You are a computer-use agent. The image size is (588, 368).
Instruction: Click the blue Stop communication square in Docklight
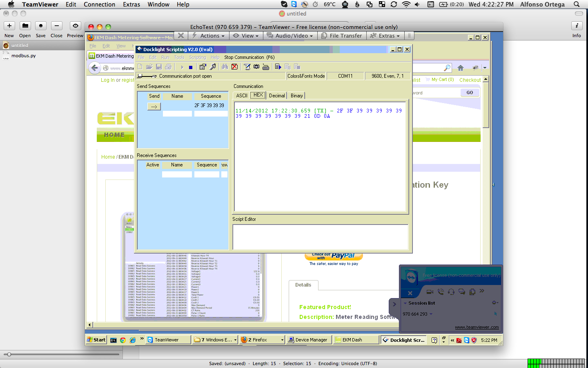[x=191, y=67]
